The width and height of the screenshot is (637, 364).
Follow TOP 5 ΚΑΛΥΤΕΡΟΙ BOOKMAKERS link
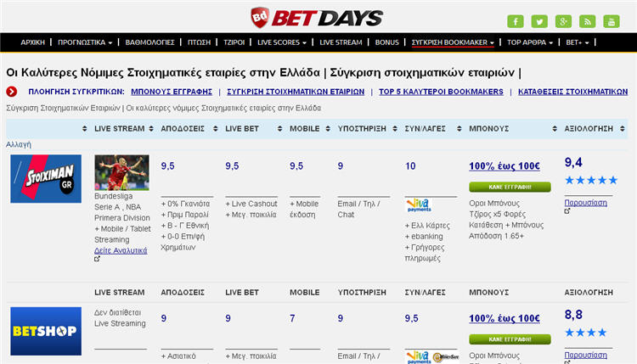[441, 92]
